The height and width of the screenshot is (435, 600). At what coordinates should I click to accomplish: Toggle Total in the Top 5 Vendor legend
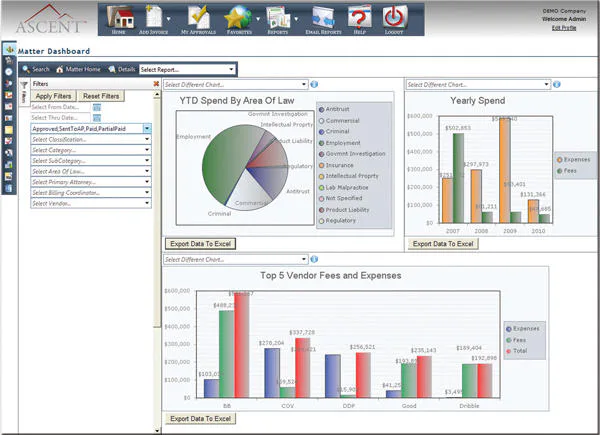pos(517,351)
